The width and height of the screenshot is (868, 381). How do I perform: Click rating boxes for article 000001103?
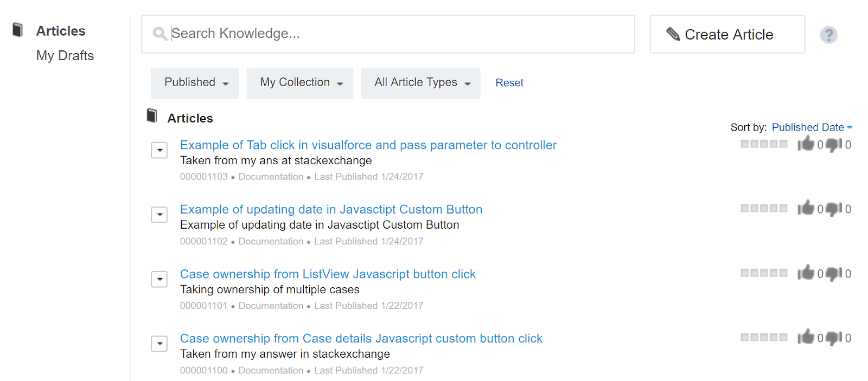[764, 144]
